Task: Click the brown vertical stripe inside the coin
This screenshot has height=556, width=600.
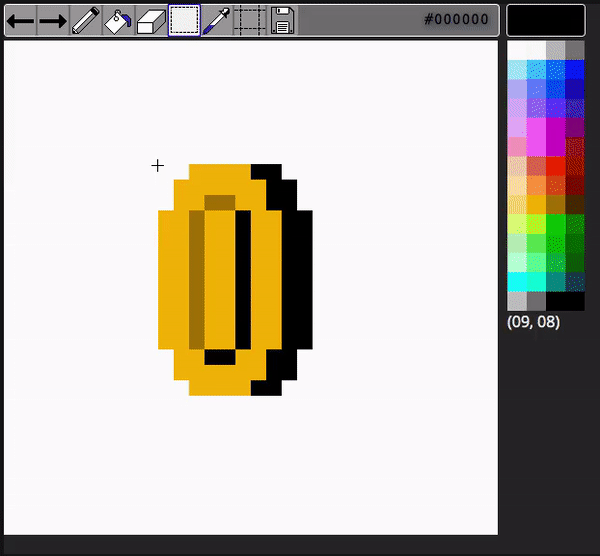Action: click(197, 280)
